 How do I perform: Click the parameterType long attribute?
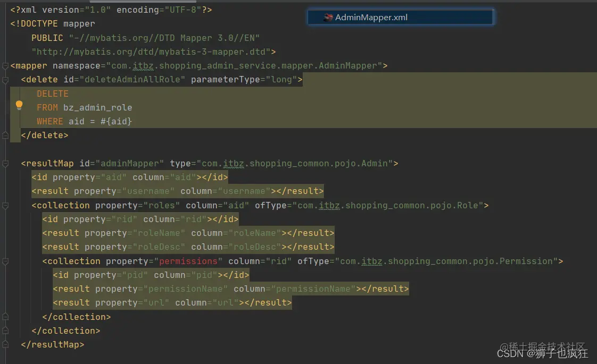point(244,80)
